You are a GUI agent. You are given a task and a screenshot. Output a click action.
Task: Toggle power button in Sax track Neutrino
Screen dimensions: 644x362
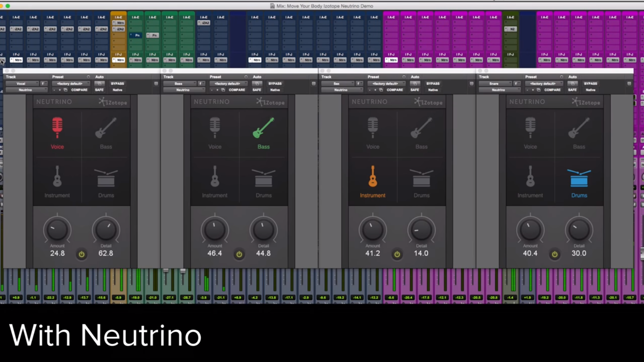397,254
